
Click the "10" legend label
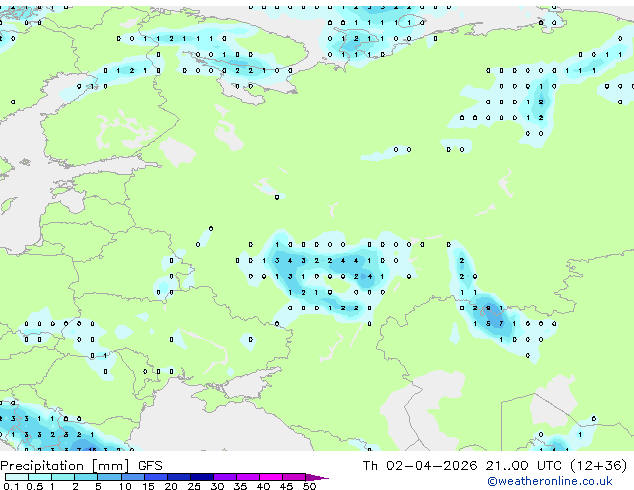pyautogui.click(x=125, y=486)
